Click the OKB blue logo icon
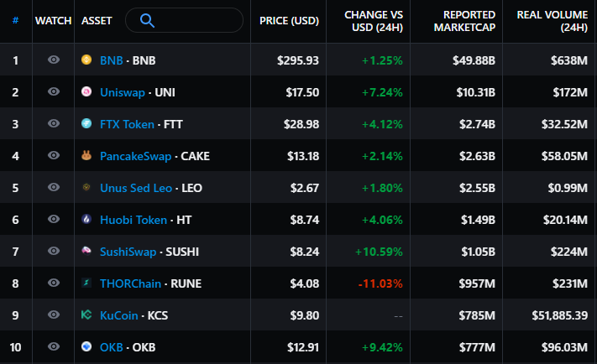 tap(86, 346)
